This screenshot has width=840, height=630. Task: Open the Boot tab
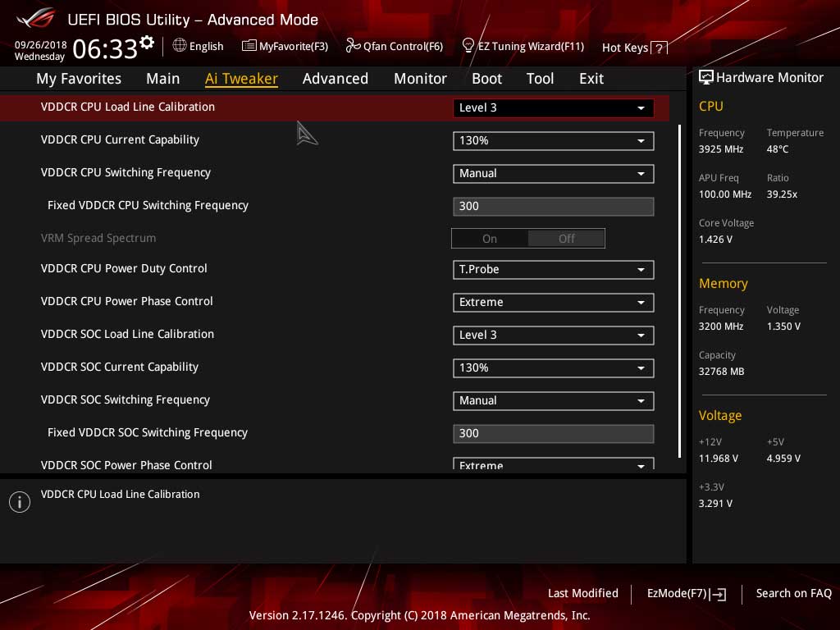click(486, 79)
